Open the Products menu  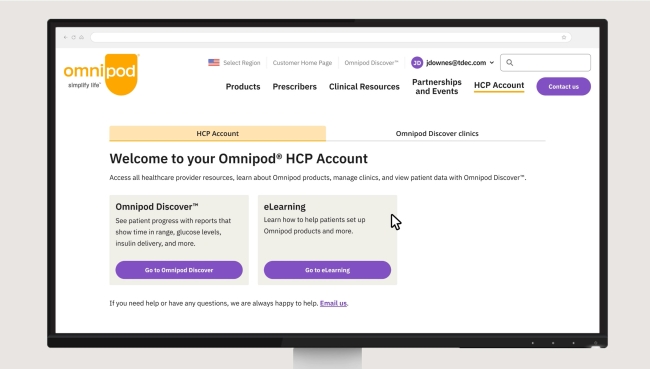[243, 87]
